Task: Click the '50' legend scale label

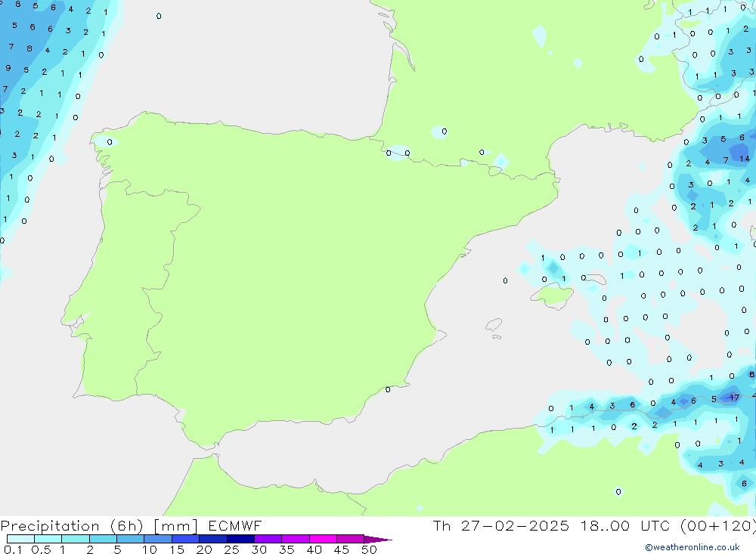Action: point(369,549)
